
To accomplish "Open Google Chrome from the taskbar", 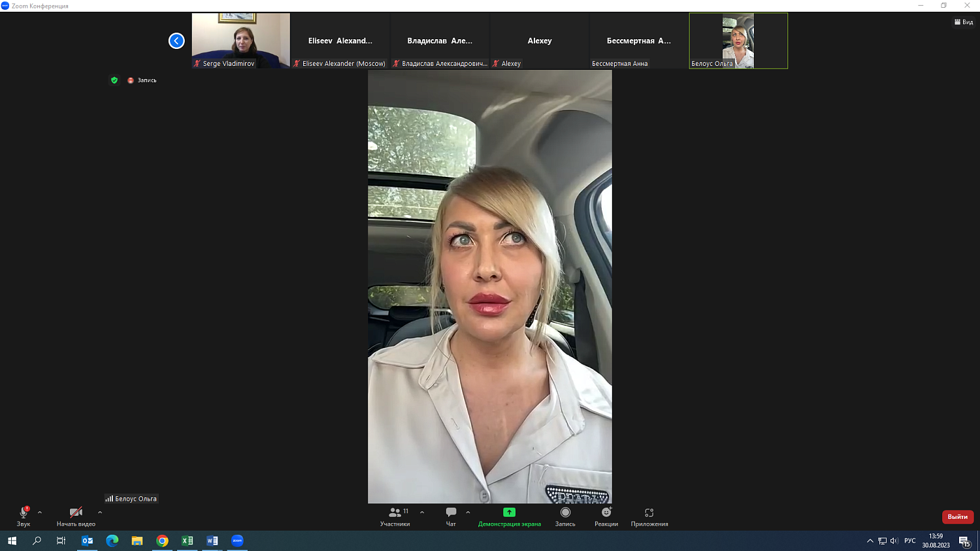I will pyautogui.click(x=162, y=541).
